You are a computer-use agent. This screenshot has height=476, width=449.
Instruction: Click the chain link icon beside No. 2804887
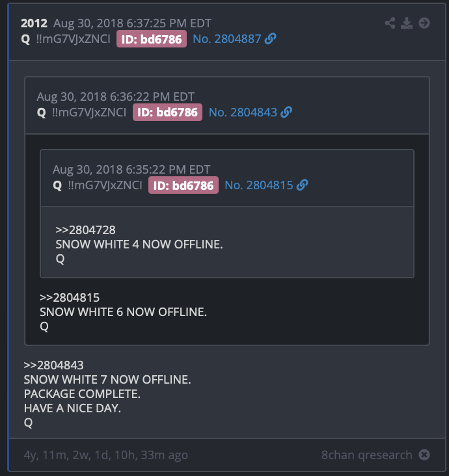coord(270,38)
